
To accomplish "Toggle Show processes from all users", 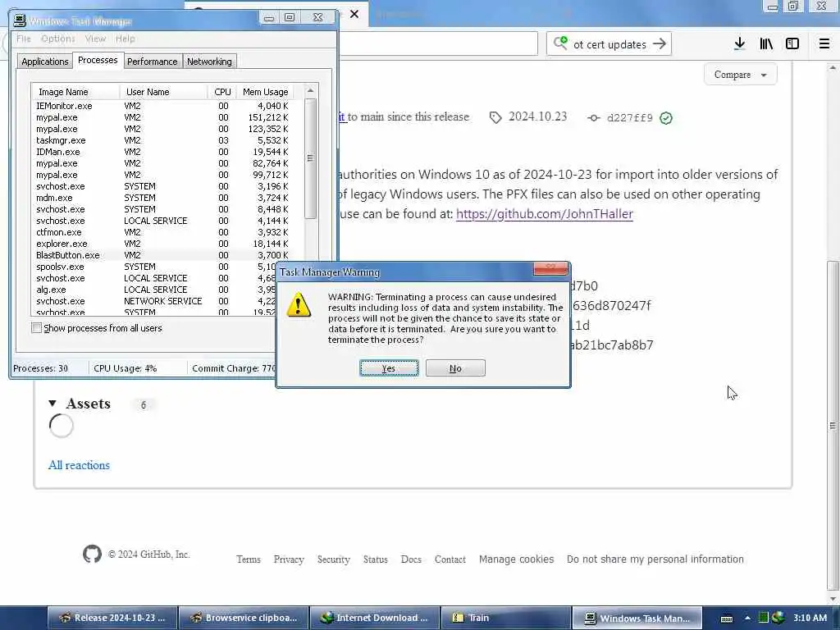I will [x=36, y=328].
